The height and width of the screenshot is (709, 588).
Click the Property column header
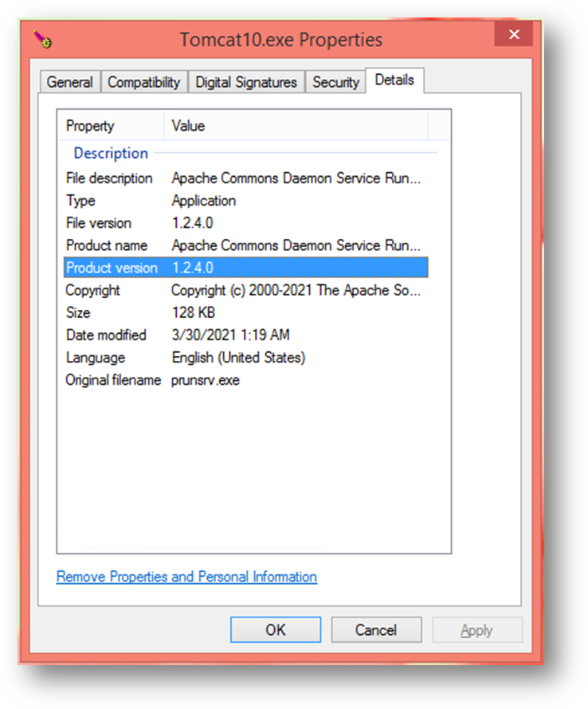coord(112,126)
